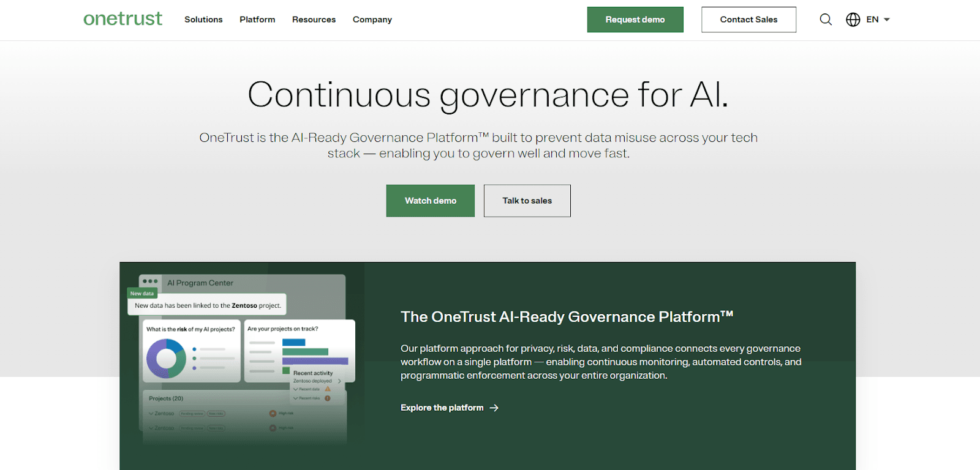Select the Talk to sales button
Screen dimensions: 980x470
[527, 201]
